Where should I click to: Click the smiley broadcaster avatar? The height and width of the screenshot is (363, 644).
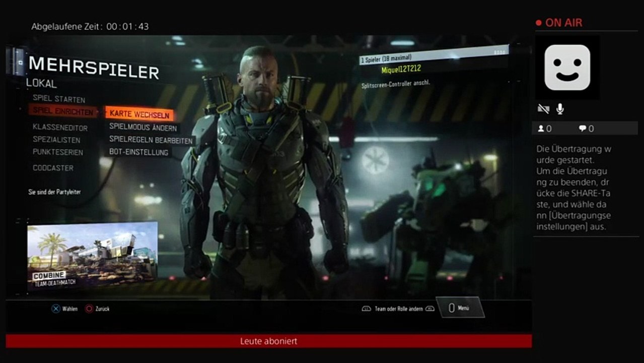567,67
